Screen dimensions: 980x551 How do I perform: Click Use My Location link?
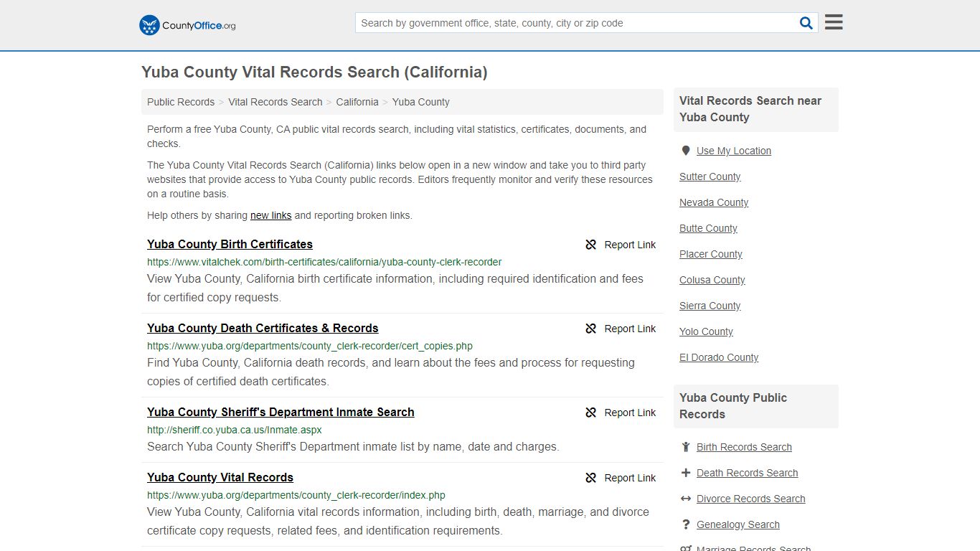[x=734, y=151]
